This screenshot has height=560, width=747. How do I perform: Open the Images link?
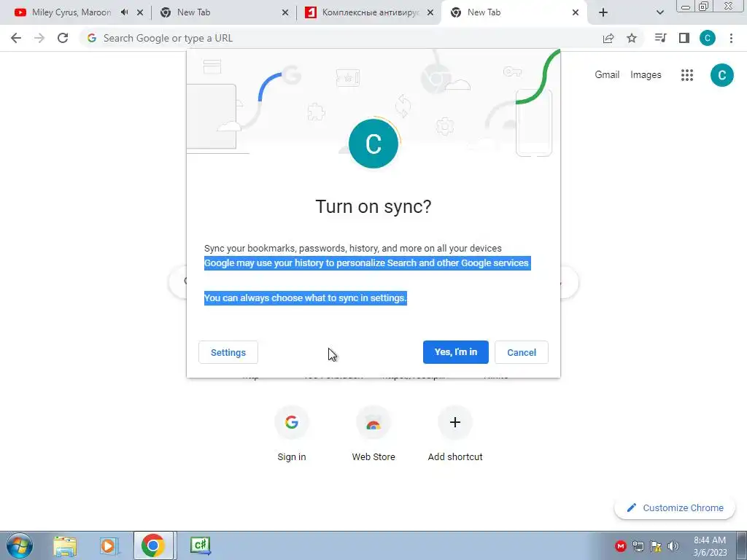(x=646, y=75)
